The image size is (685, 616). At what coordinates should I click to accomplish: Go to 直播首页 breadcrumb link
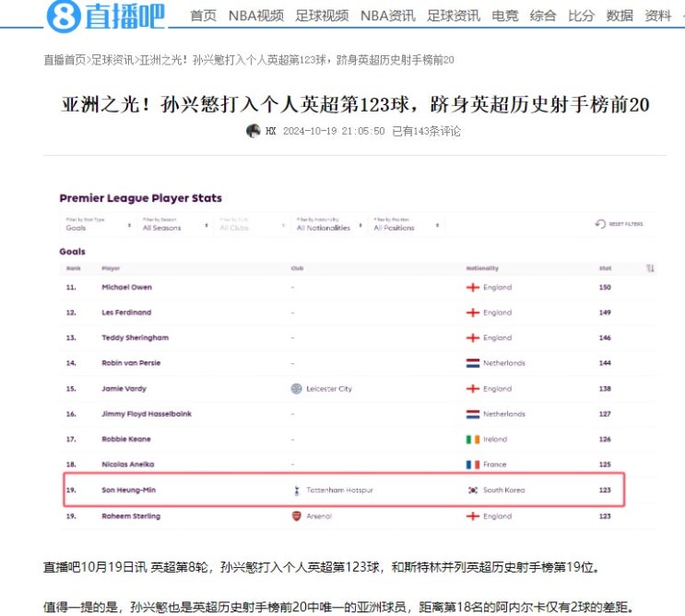65,60
